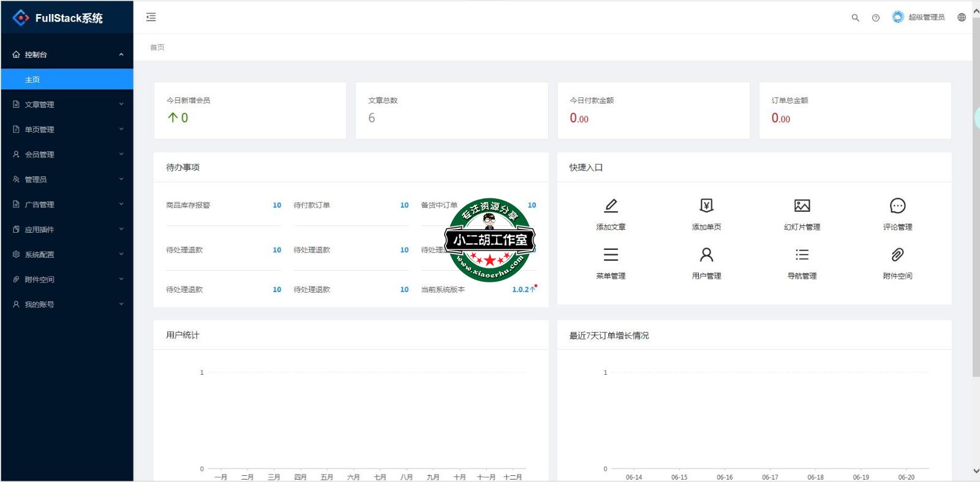This screenshot has height=482, width=980.
Task: Click the 添加文章 pencil icon
Action: tap(611, 206)
